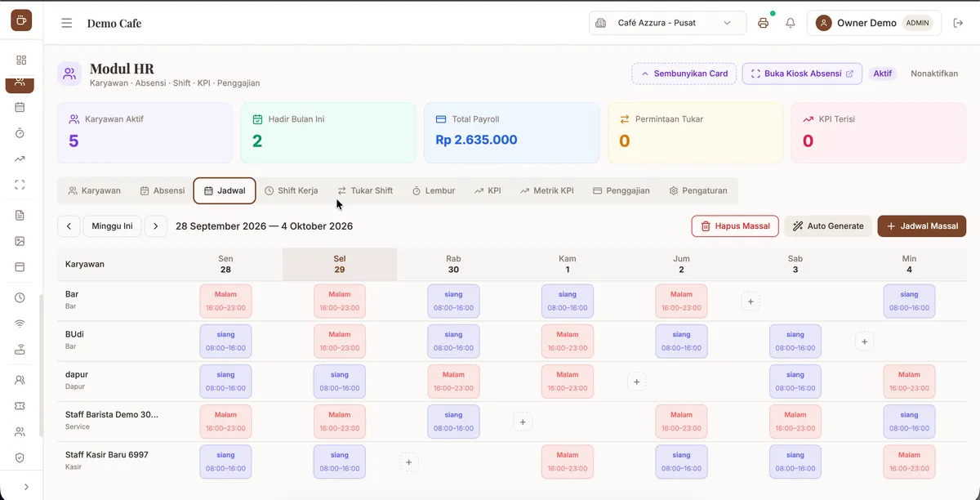
Task: Open the ticket icon in the sidebar
Action: 20,405
